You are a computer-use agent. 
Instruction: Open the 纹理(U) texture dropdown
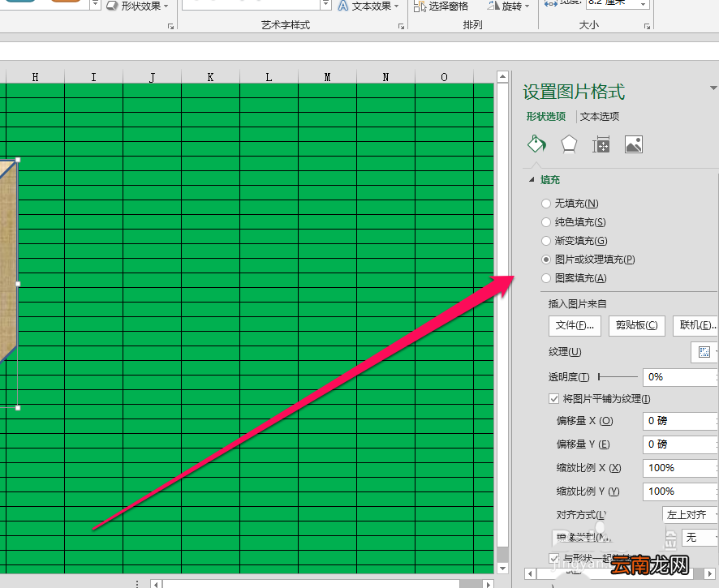coord(704,352)
